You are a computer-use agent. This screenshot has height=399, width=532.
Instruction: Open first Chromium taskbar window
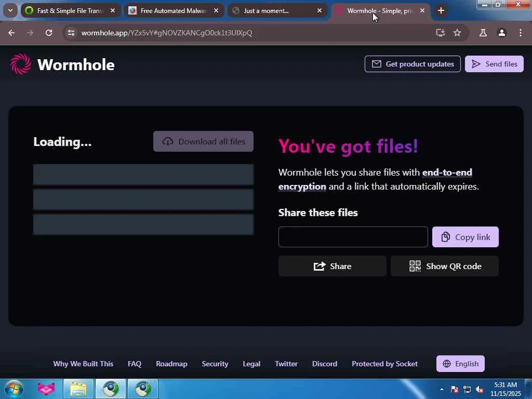[111, 389]
